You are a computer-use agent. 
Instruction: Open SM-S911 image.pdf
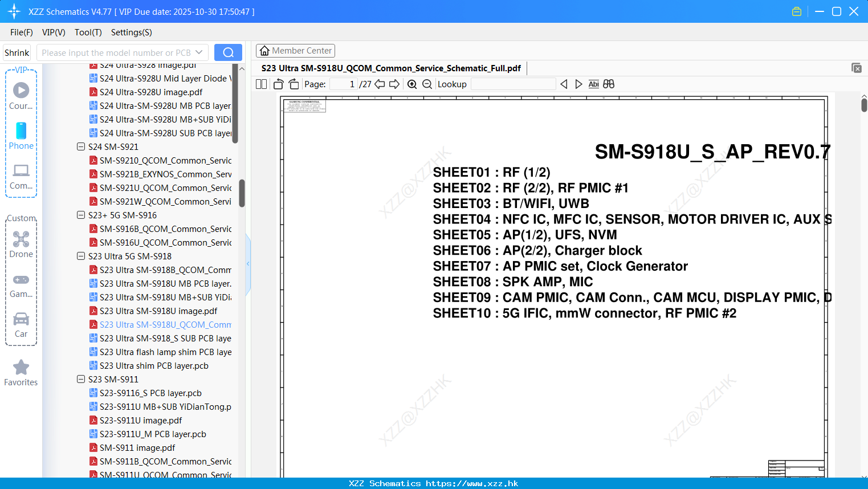(x=132, y=447)
